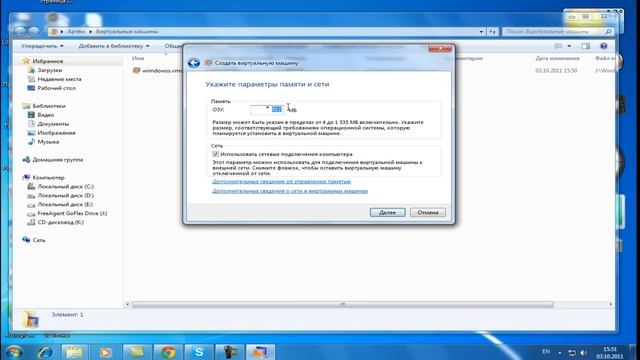Image resolution: width=640 pixels, height=360 pixels.
Task: Click the Музыка note icon
Action: click(31, 142)
